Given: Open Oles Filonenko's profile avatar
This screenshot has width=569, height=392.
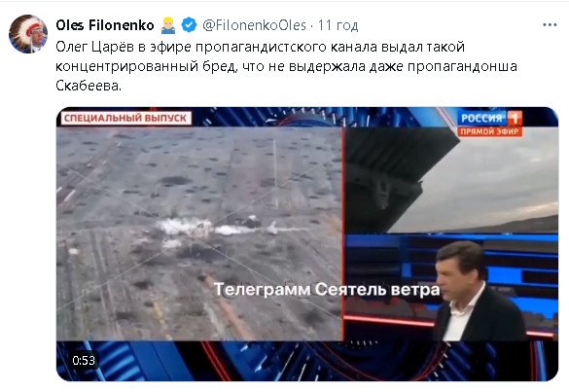Looking at the screenshot, I should [28, 34].
